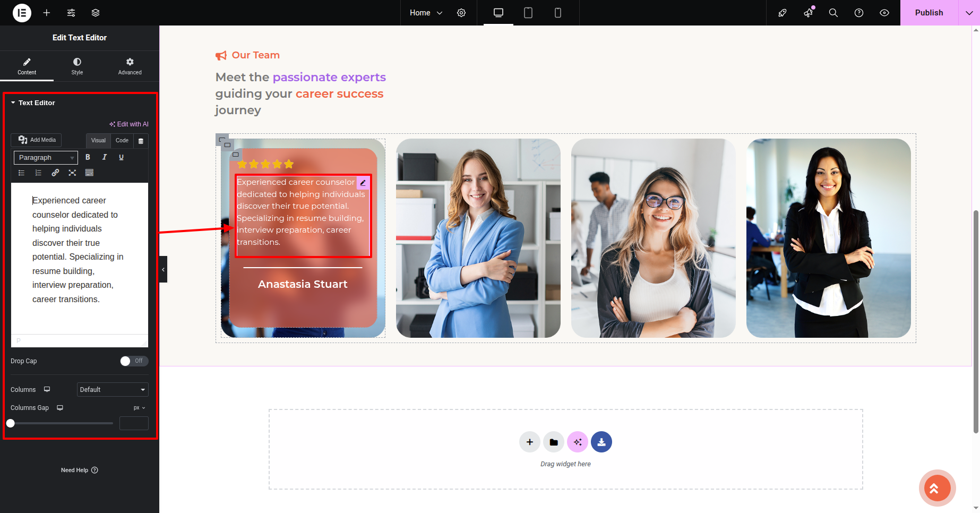Collapse the editor side panel
Image resolution: width=980 pixels, height=513 pixels.
point(163,269)
